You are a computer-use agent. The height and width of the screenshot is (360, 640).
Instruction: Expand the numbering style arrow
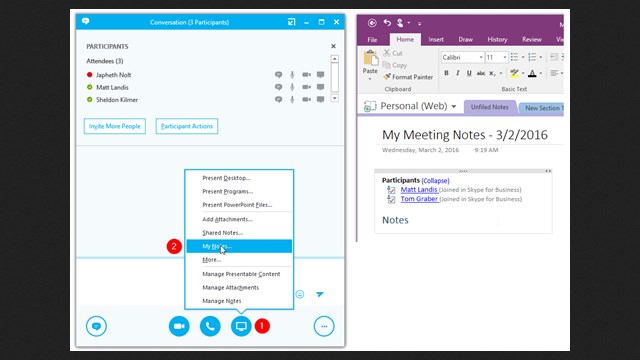[540, 57]
